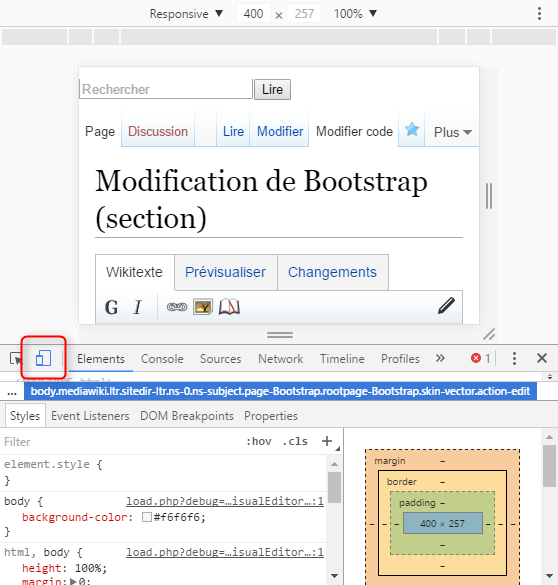Toggle the .cls classes button
Viewport: 558px width, 585px height.
[x=295, y=441]
